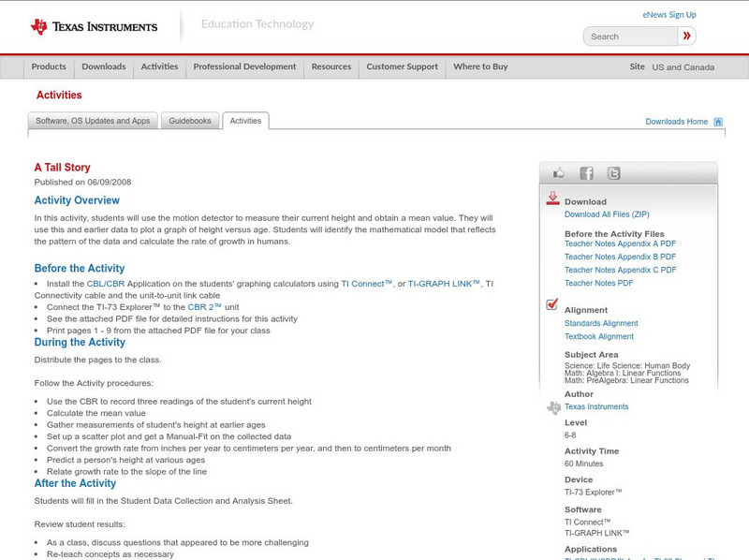Click the 60 Minutes activity time value

pos(583,464)
